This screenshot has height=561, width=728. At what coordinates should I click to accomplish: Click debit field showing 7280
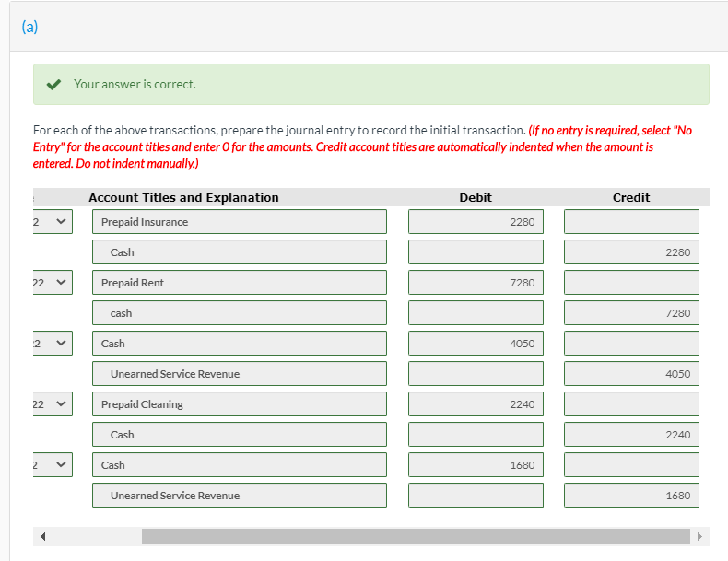476,283
